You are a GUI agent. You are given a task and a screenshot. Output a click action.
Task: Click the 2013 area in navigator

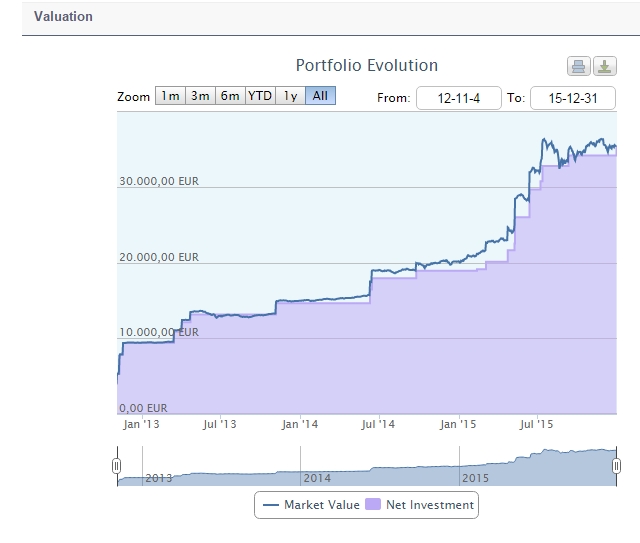[159, 478]
